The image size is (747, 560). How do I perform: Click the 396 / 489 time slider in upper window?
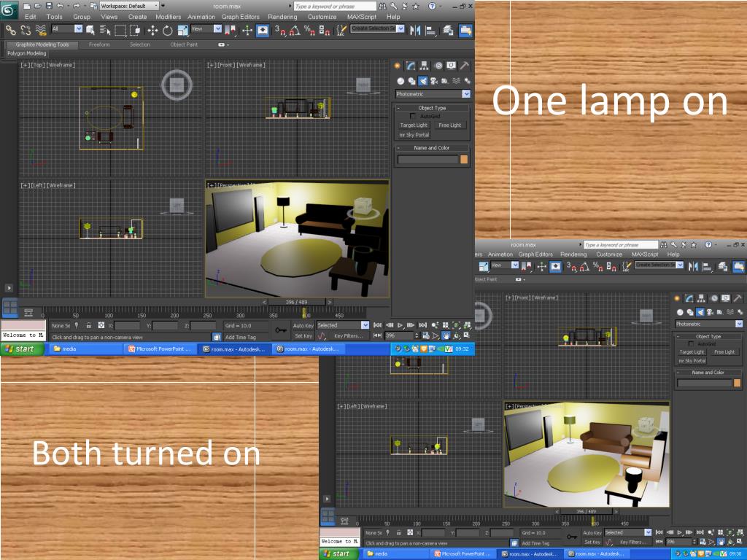(x=296, y=302)
